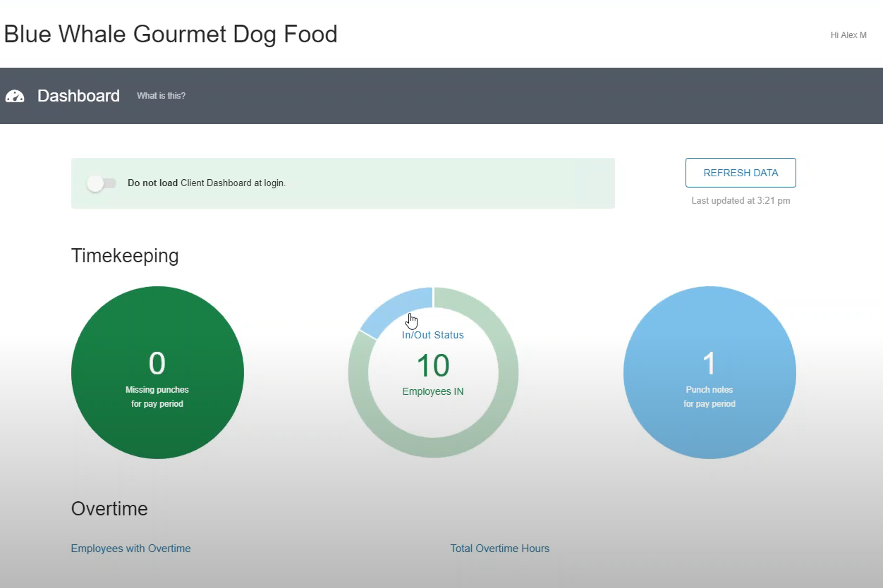883x588 pixels.
Task: Click the 'Employees IN' label
Action: point(433,391)
